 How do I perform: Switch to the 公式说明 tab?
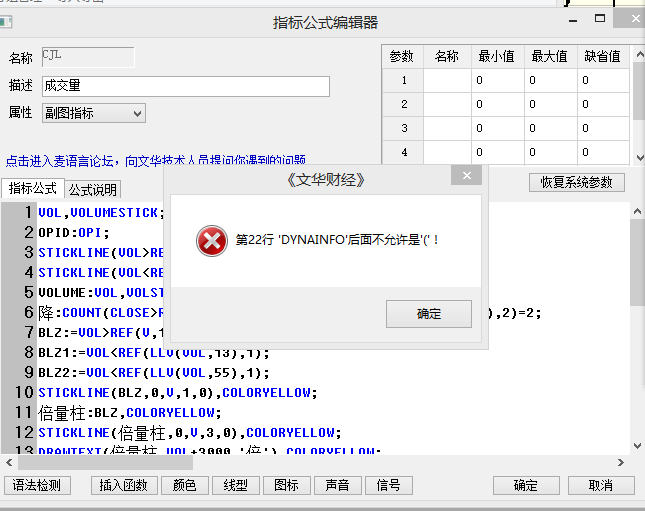point(93,189)
